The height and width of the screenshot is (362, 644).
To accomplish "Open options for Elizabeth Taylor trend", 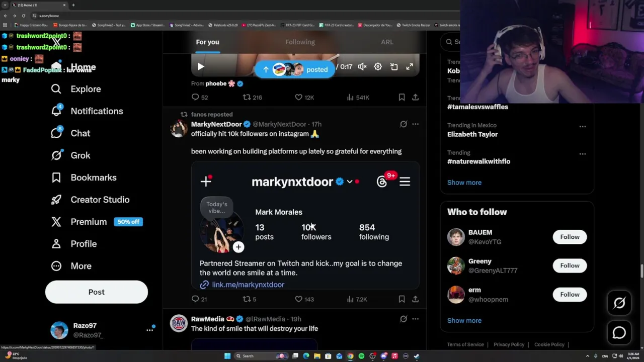I will (x=583, y=127).
